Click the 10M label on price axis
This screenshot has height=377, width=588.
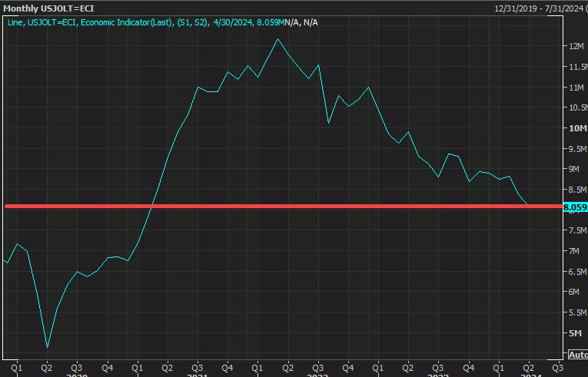coord(575,128)
